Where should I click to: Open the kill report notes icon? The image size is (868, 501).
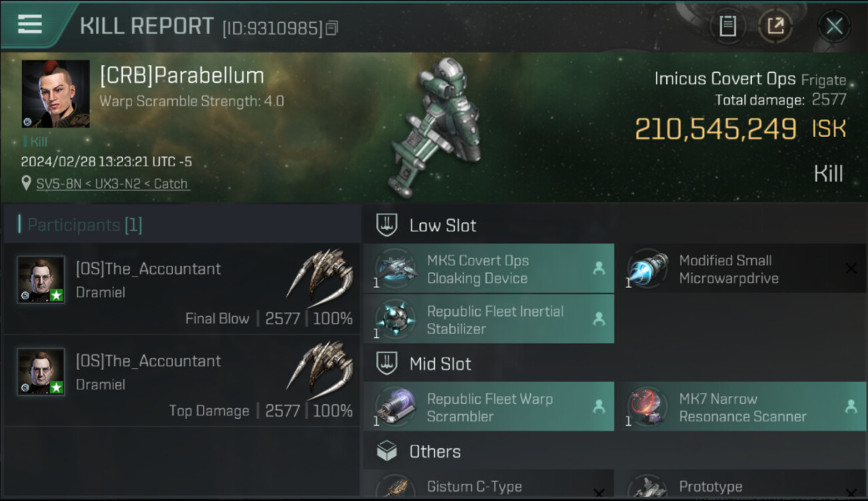pos(727,26)
